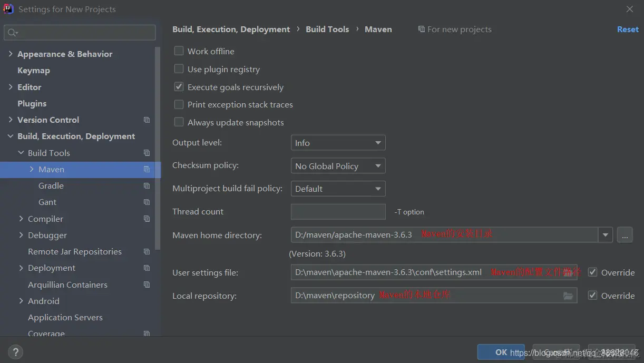Open Maven home directory dropdown arrow
Image resolution: width=644 pixels, height=363 pixels.
(x=606, y=235)
